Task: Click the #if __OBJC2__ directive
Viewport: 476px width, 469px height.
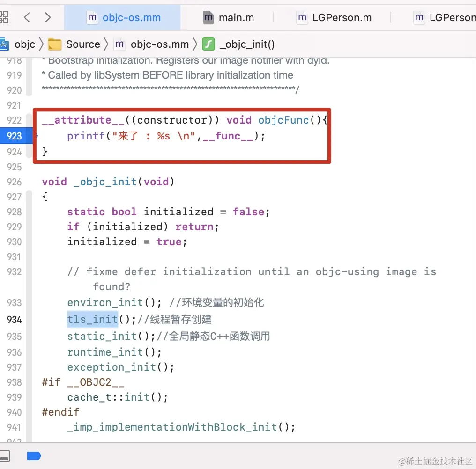Action: pos(83,382)
